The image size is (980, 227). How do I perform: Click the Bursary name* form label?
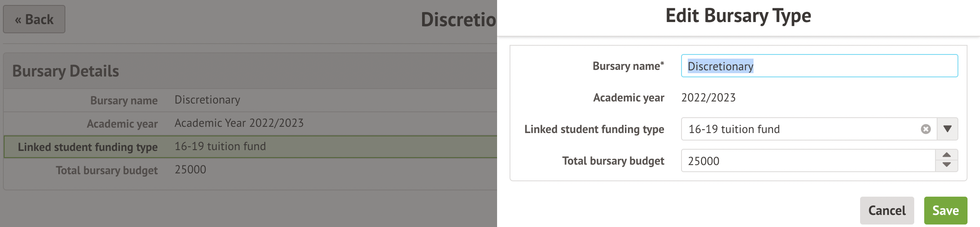click(x=628, y=66)
